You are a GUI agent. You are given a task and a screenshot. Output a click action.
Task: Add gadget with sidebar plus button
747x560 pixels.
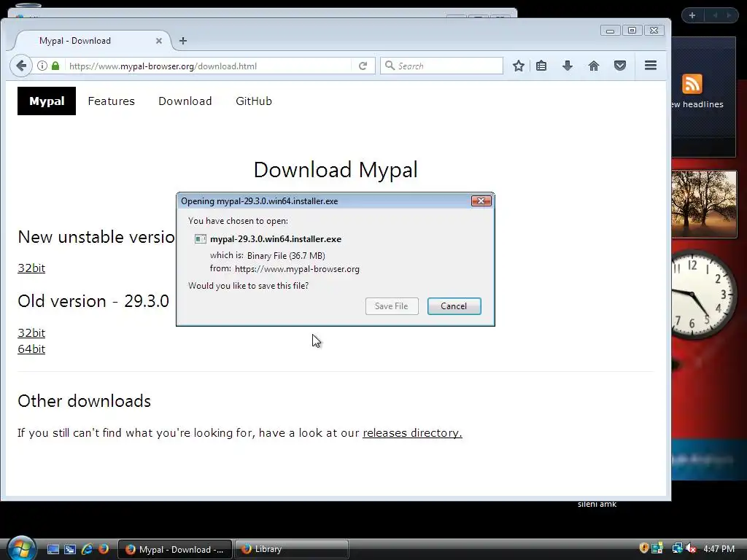point(692,15)
